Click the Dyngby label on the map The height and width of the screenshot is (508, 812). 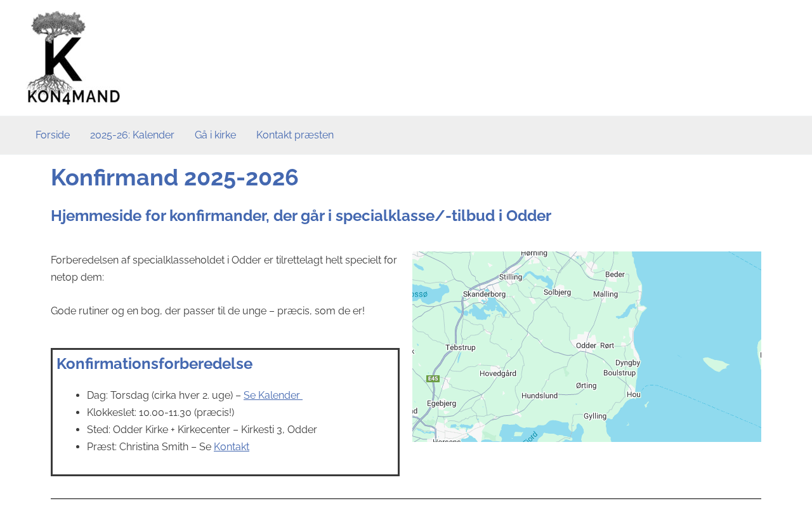click(x=628, y=363)
